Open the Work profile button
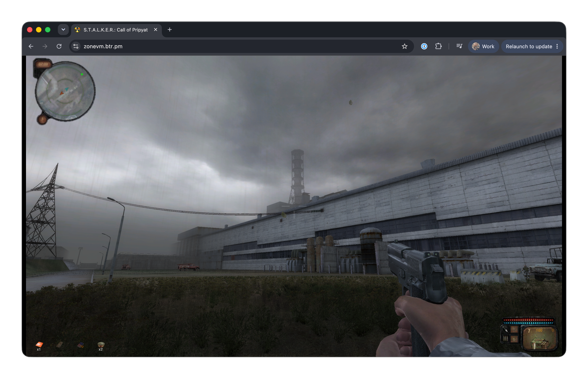Viewport: 588px width, 379px height. 483,46
